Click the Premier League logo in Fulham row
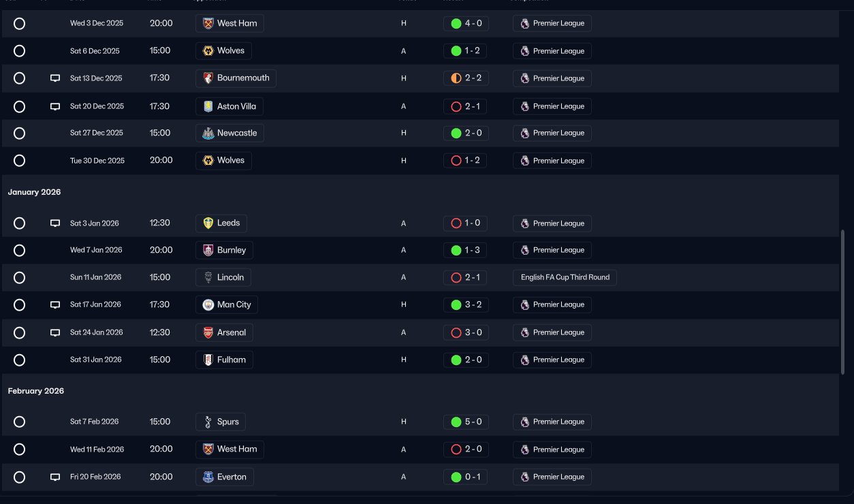Viewport: 854px width, 504px height. (x=524, y=360)
